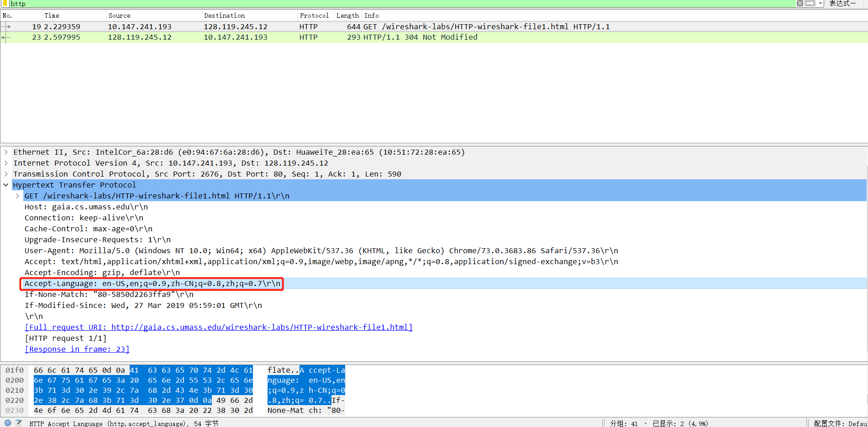Viewport: 868px width, 427px height.
Task: Click the clear display filter X icon
Action: [x=800, y=3]
